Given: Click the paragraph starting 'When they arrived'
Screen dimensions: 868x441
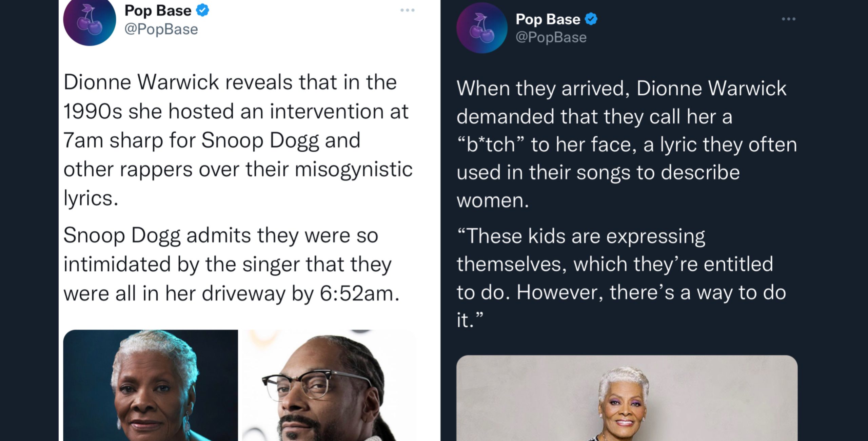Looking at the screenshot, I should 627,144.
